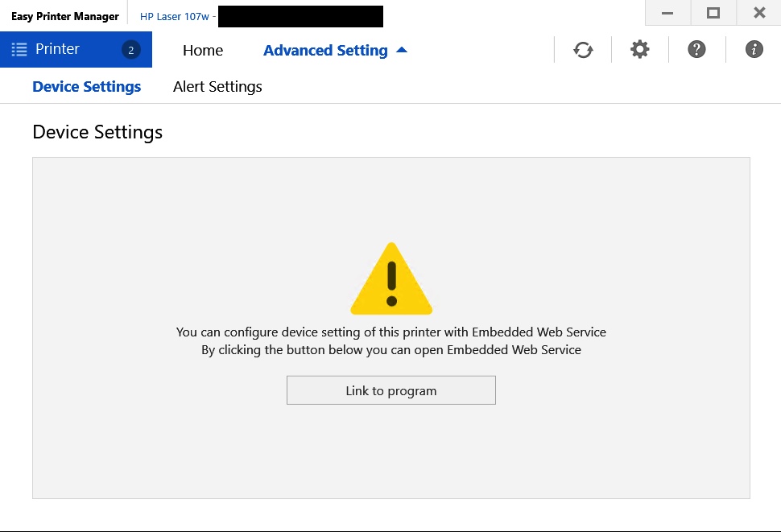Switch to the Alert Settings tab

[x=217, y=87]
